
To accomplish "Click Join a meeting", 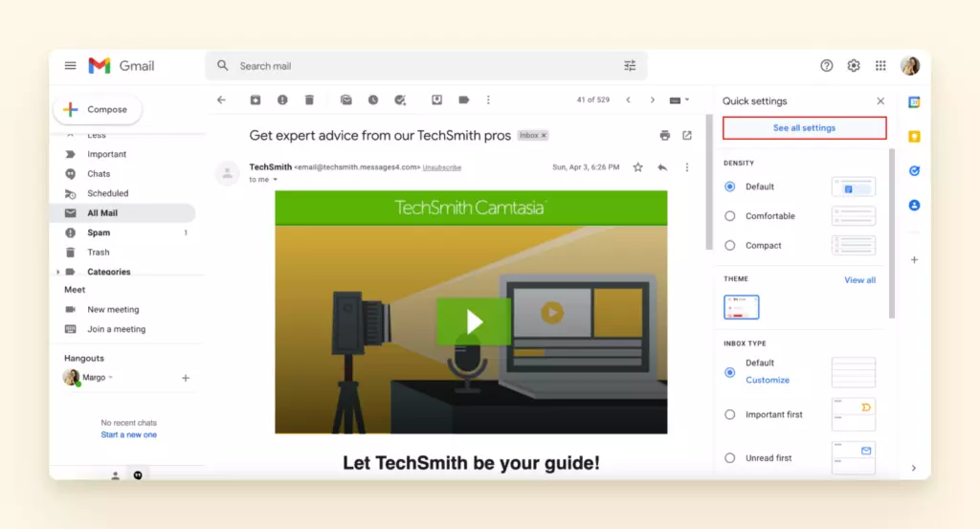I will pos(116,329).
